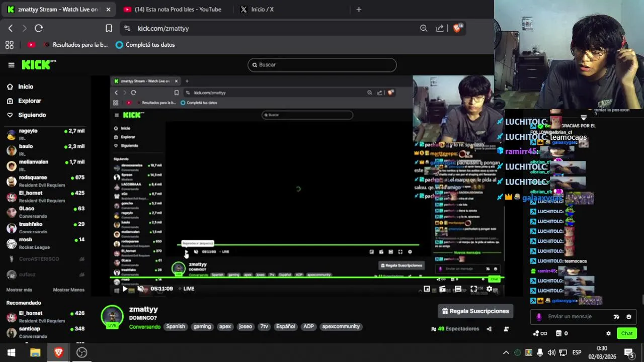644x362 pixels.
Task: Click the follow user icon beside share
Action: click(506, 329)
